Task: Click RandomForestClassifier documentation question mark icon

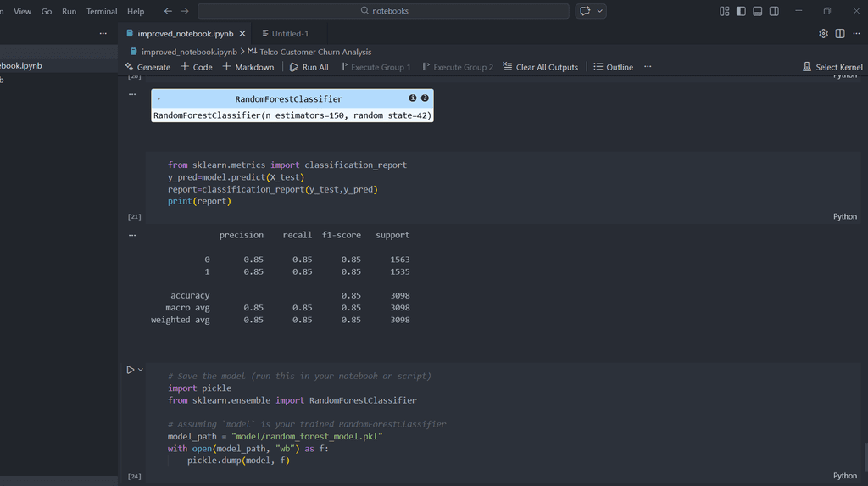Action: tap(425, 98)
